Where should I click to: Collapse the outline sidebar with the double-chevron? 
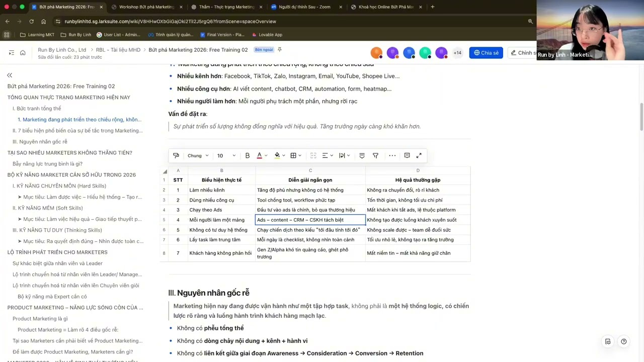pyautogui.click(x=10, y=75)
